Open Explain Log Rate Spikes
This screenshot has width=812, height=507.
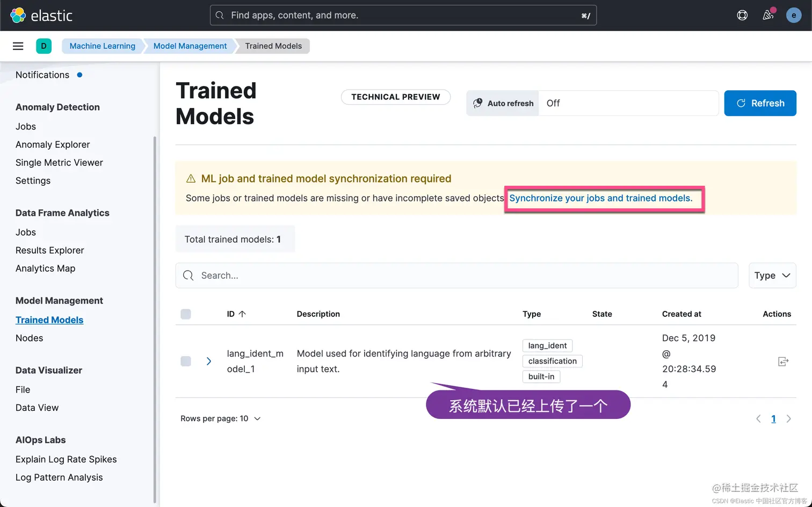coord(66,459)
